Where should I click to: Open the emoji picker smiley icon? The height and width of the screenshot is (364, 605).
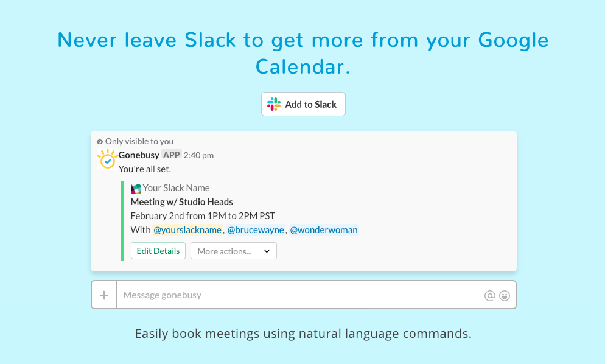tap(505, 296)
